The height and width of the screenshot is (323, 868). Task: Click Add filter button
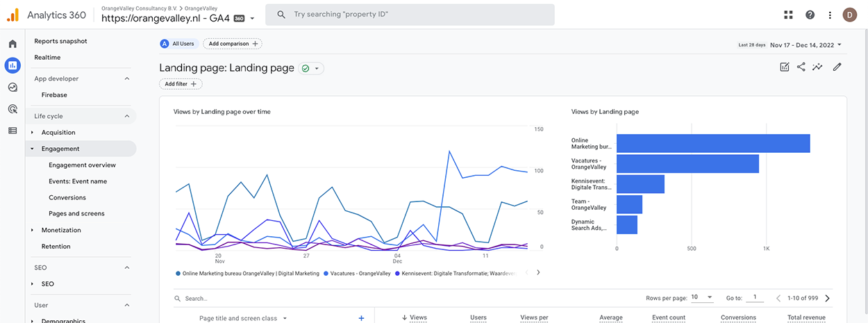pyautogui.click(x=181, y=84)
